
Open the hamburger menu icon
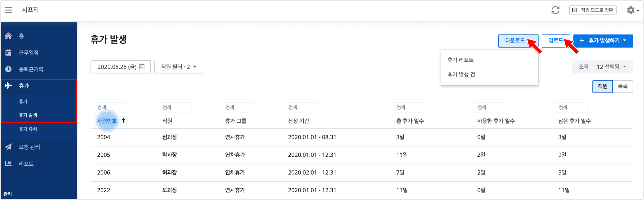[x=9, y=10]
